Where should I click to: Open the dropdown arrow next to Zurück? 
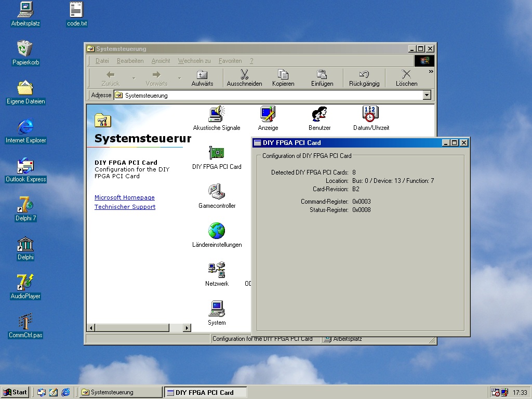(134, 78)
